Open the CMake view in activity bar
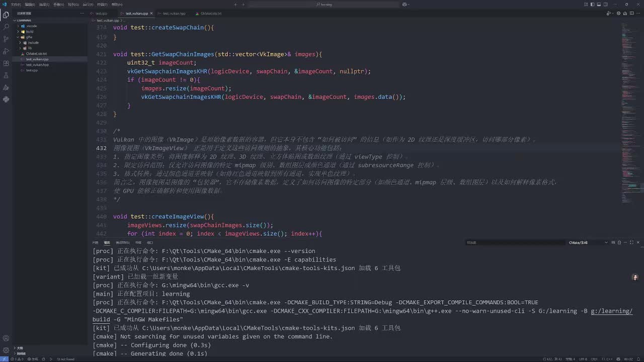644x362 pixels. click(6, 87)
